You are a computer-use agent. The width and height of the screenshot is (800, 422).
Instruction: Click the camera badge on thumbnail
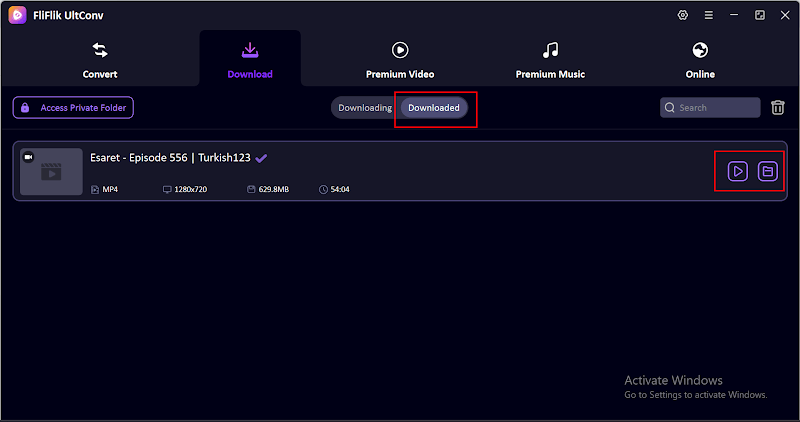(x=29, y=157)
